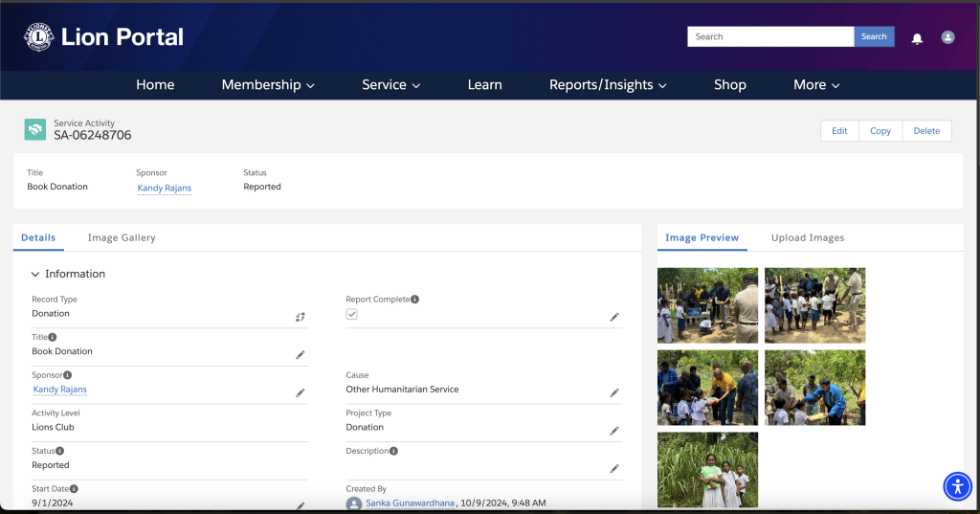Click the record number SA-06248706
This screenshot has height=514, width=980.
93,135
